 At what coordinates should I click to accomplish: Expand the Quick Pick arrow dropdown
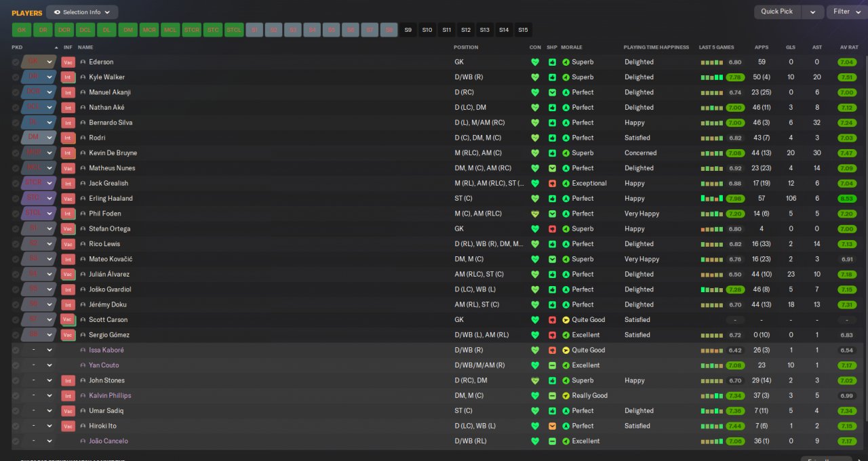[813, 12]
